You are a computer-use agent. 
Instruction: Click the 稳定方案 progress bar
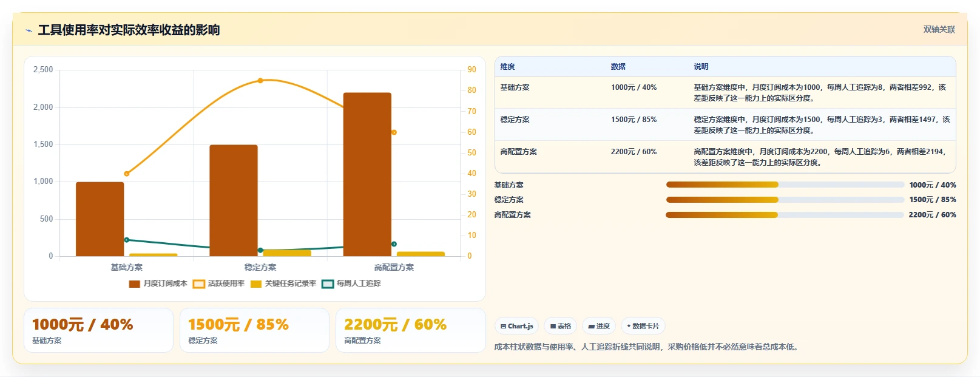[785, 200]
